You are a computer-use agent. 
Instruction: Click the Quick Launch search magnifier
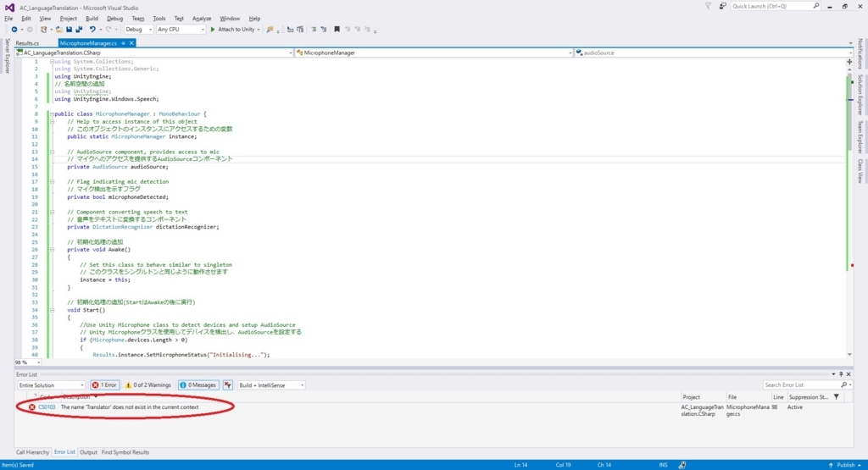pos(816,6)
